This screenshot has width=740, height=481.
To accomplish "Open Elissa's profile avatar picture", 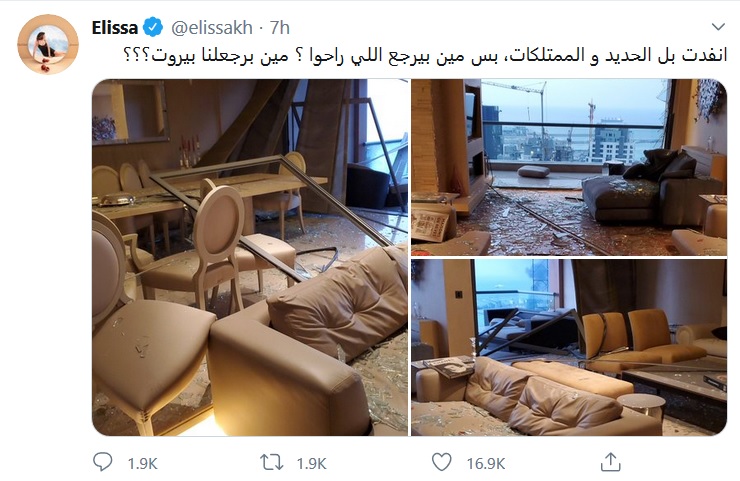I will click(x=48, y=44).
